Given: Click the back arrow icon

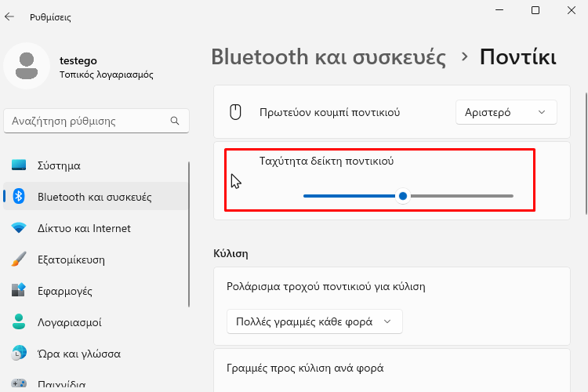Looking at the screenshot, I should click(x=9, y=16).
